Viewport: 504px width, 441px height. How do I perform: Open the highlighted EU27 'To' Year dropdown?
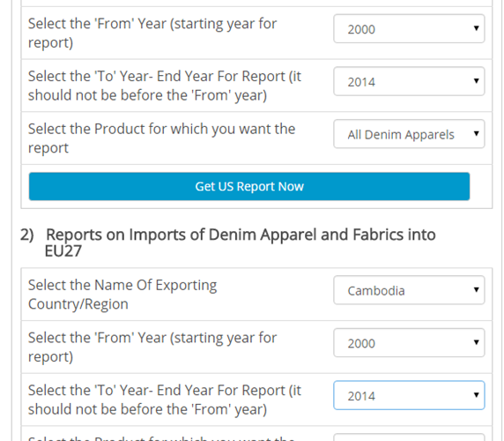point(409,395)
